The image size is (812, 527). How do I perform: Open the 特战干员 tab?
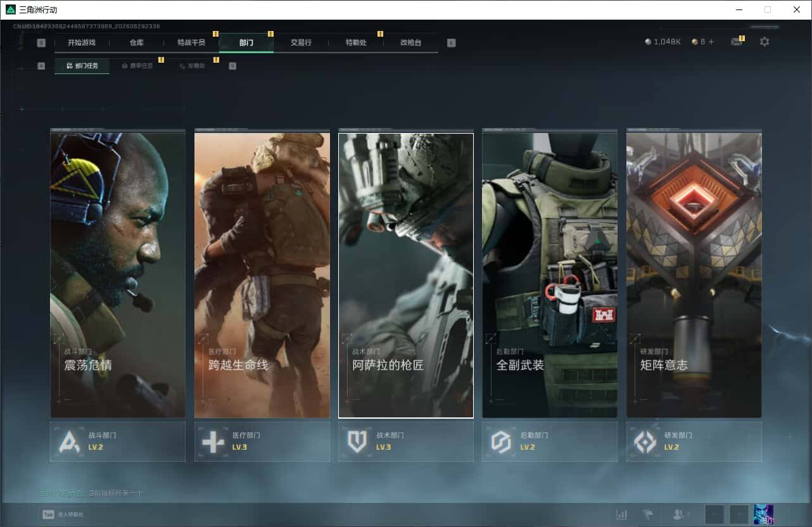coord(191,42)
